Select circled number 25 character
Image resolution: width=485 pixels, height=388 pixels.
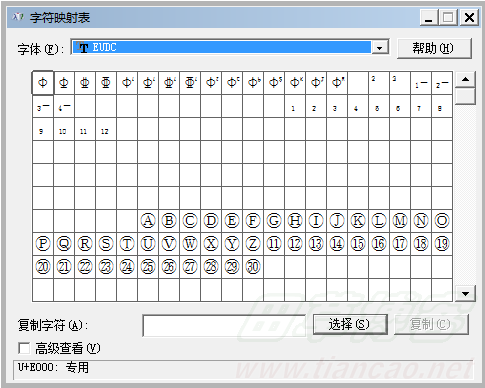(x=148, y=267)
